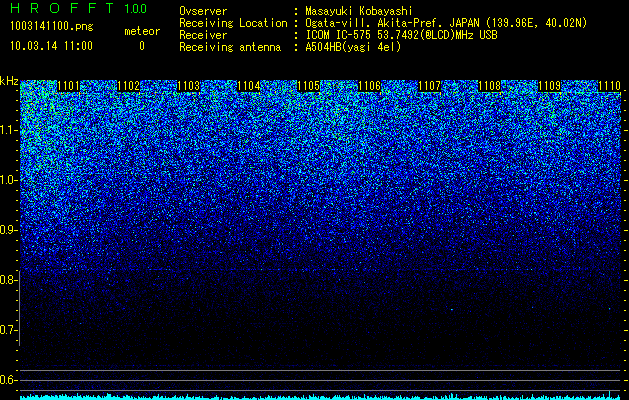This screenshot has height=400, width=629.
Task: Click the meteor label
Action: (142, 31)
